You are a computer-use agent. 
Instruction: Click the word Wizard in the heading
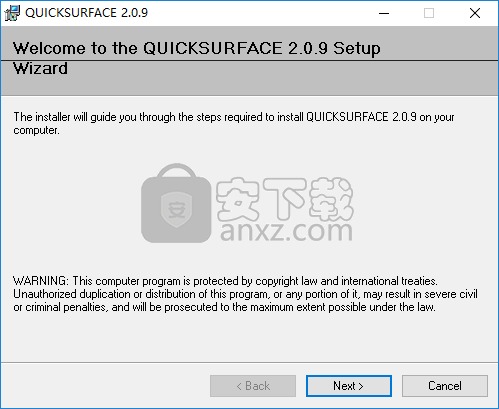pyautogui.click(x=40, y=68)
